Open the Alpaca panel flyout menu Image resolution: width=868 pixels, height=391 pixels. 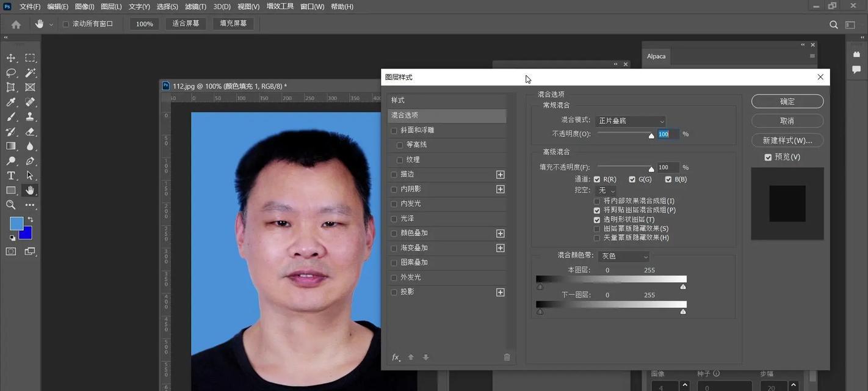tap(812, 56)
